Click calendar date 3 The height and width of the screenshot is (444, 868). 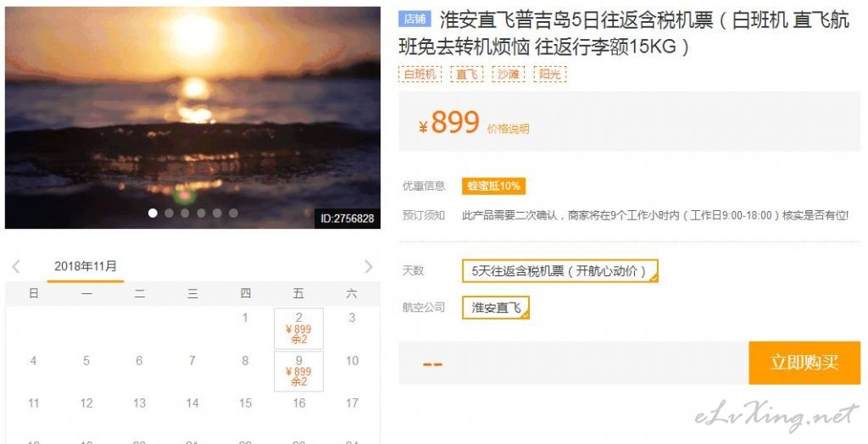pos(352,318)
